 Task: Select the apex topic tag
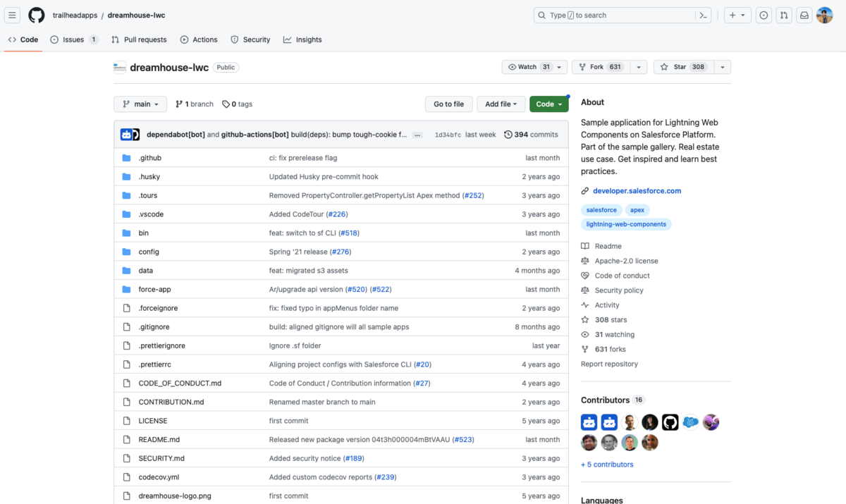pos(637,210)
